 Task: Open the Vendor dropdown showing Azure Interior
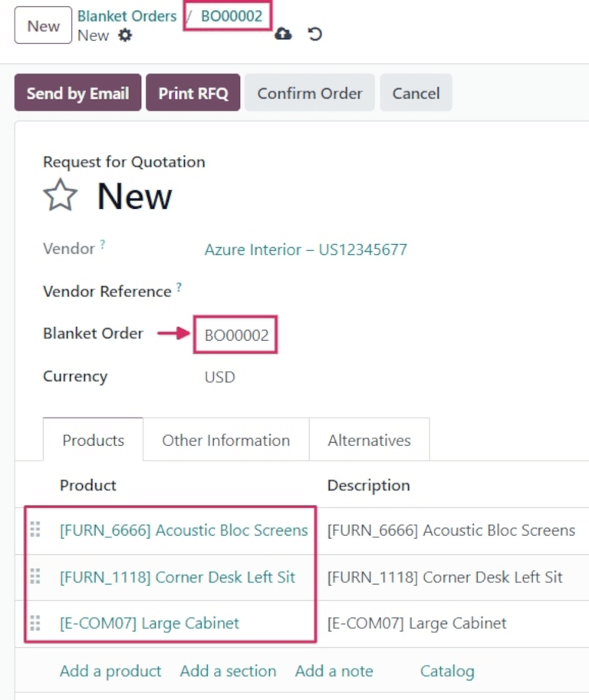click(305, 249)
